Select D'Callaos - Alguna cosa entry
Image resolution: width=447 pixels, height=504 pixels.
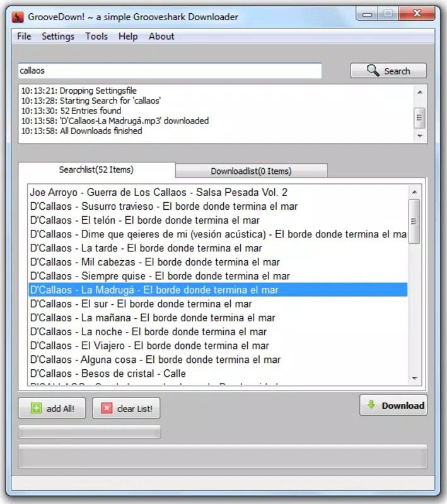click(218, 359)
